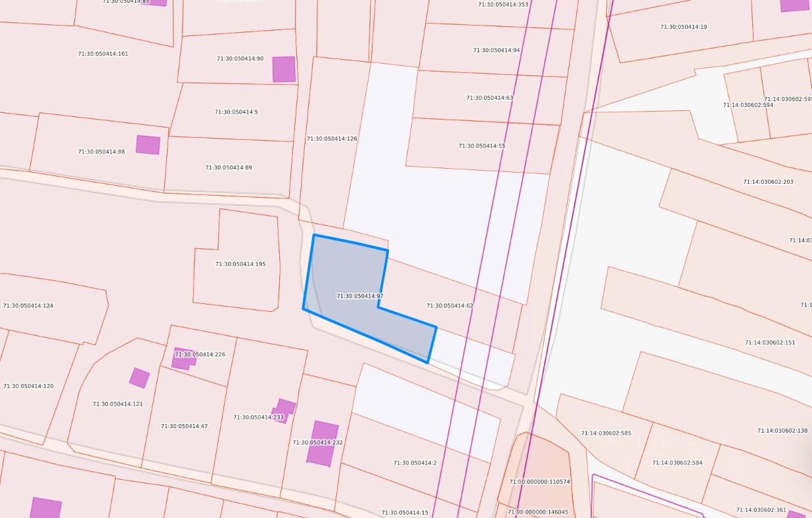Select parcel 71:00:000000:110574

click(539, 481)
